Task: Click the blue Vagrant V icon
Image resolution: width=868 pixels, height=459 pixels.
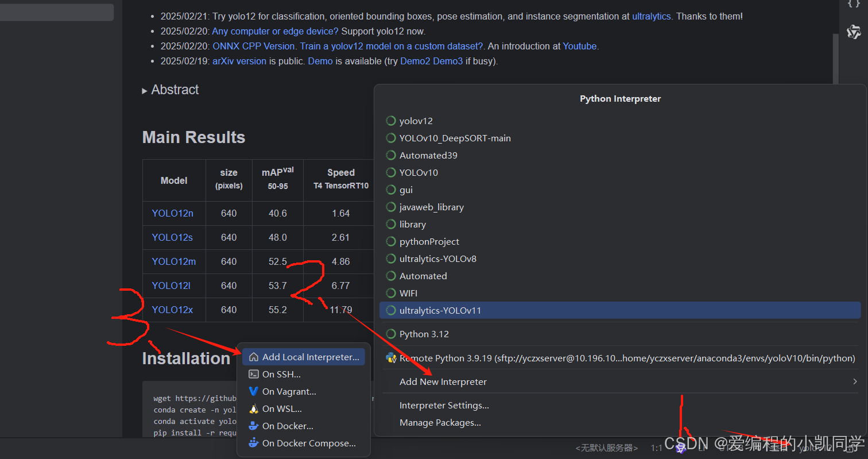Action: coord(253,391)
